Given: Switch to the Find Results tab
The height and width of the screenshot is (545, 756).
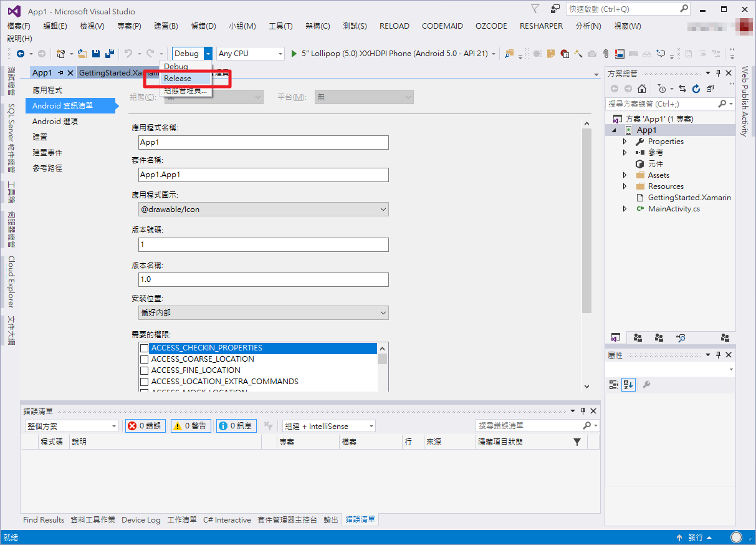Looking at the screenshot, I should pyautogui.click(x=44, y=519).
